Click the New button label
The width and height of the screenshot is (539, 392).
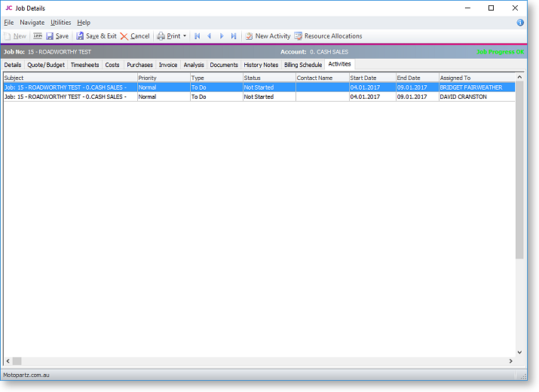pos(20,36)
